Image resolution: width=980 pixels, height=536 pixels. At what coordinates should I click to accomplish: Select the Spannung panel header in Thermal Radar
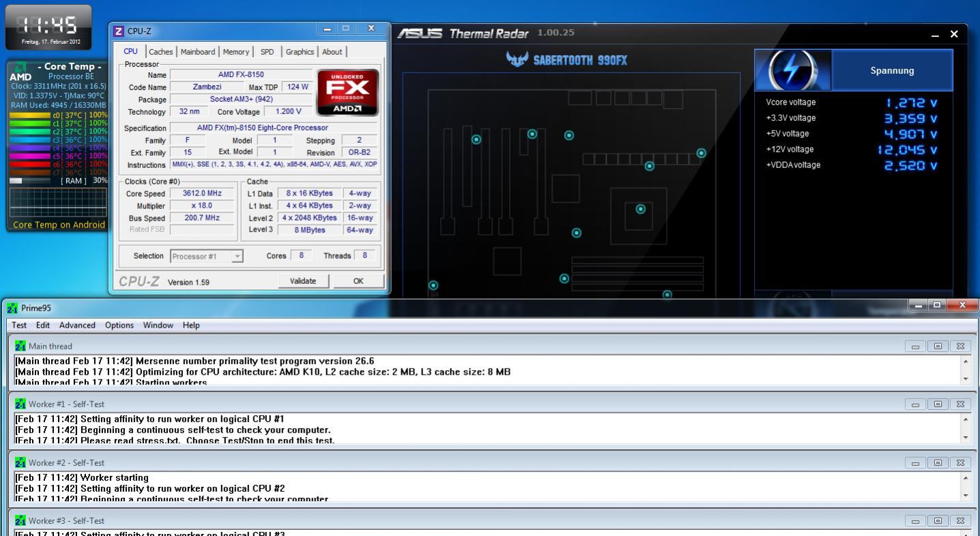892,70
